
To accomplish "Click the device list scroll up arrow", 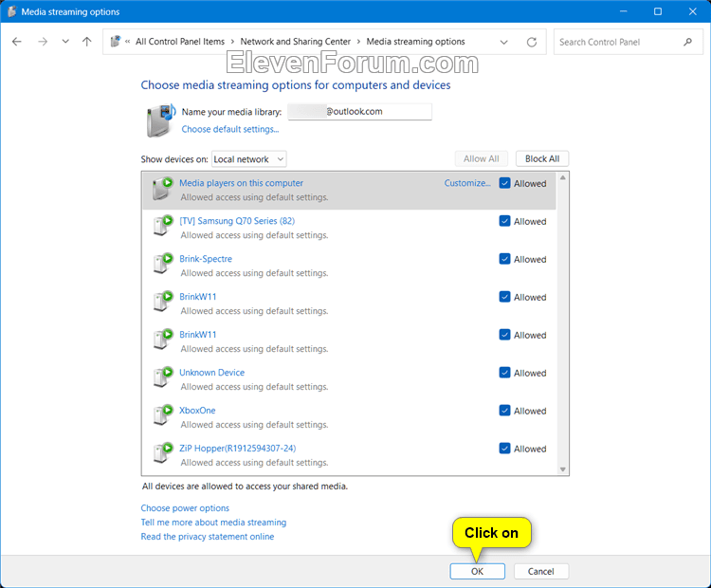I will 563,178.
